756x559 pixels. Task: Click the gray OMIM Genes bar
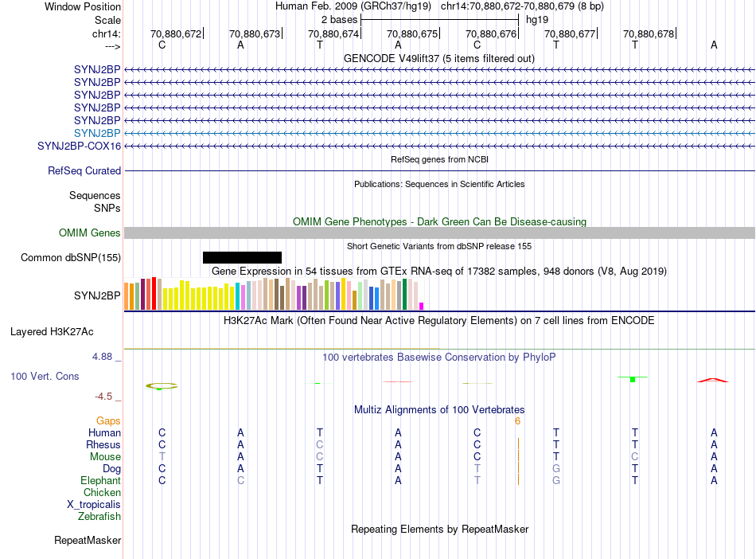(x=439, y=233)
